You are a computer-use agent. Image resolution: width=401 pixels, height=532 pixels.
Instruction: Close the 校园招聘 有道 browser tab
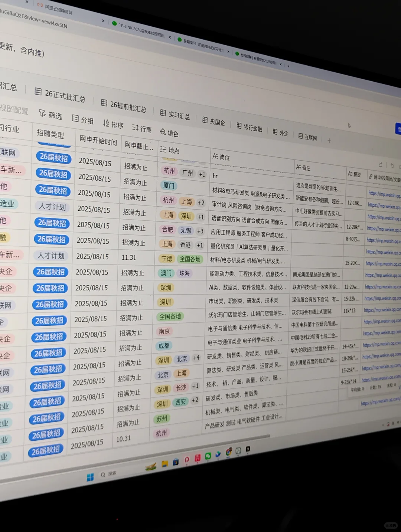pos(280,64)
